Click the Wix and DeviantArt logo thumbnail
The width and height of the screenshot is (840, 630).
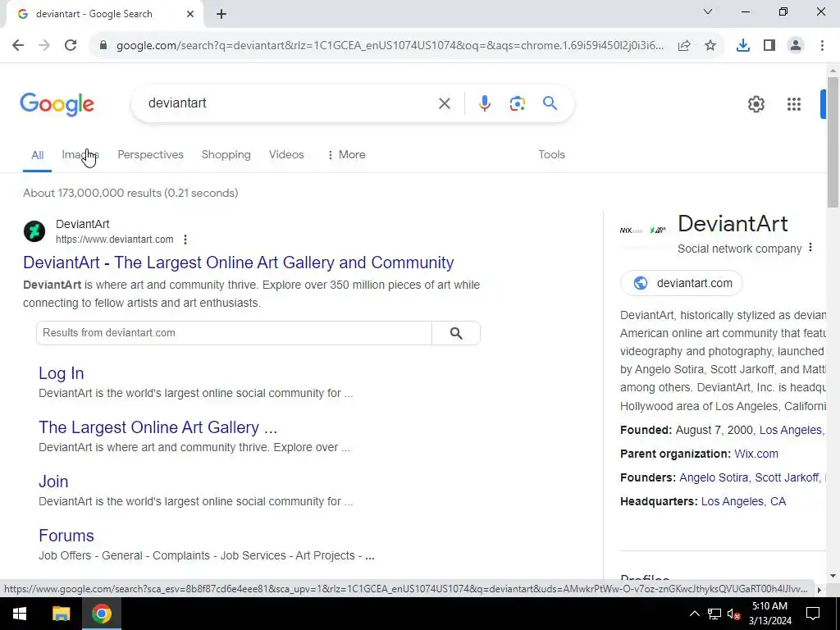pos(643,231)
